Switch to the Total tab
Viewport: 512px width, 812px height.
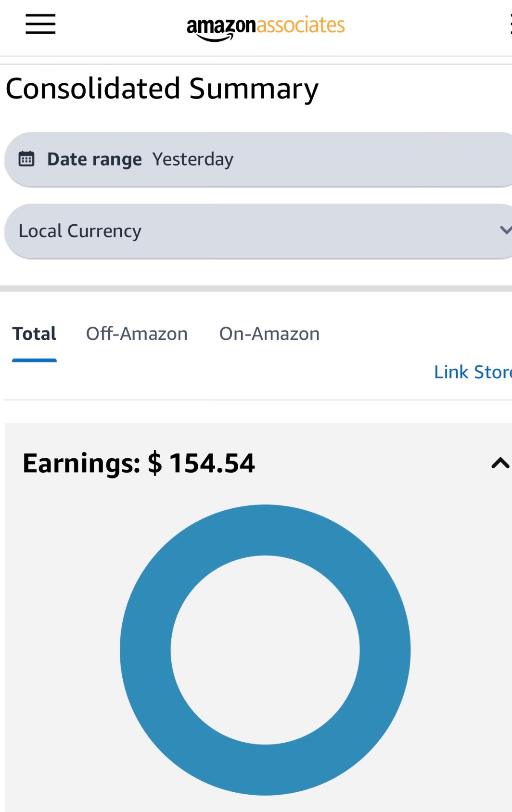click(x=34, y=334)
